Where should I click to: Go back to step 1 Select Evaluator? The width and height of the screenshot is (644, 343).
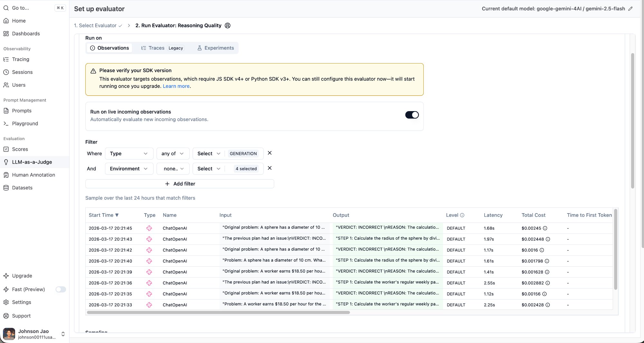click(95, 25)
